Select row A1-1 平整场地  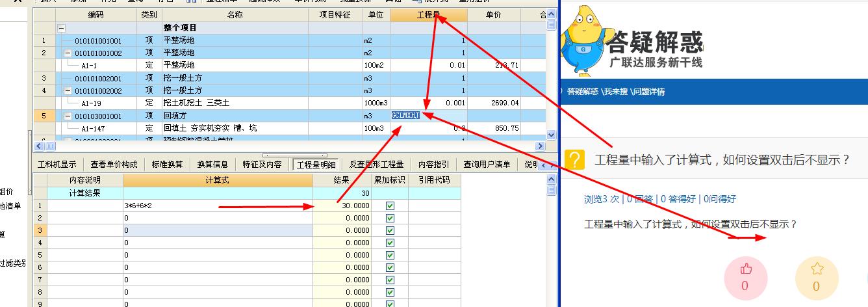[x=290, y=65]
